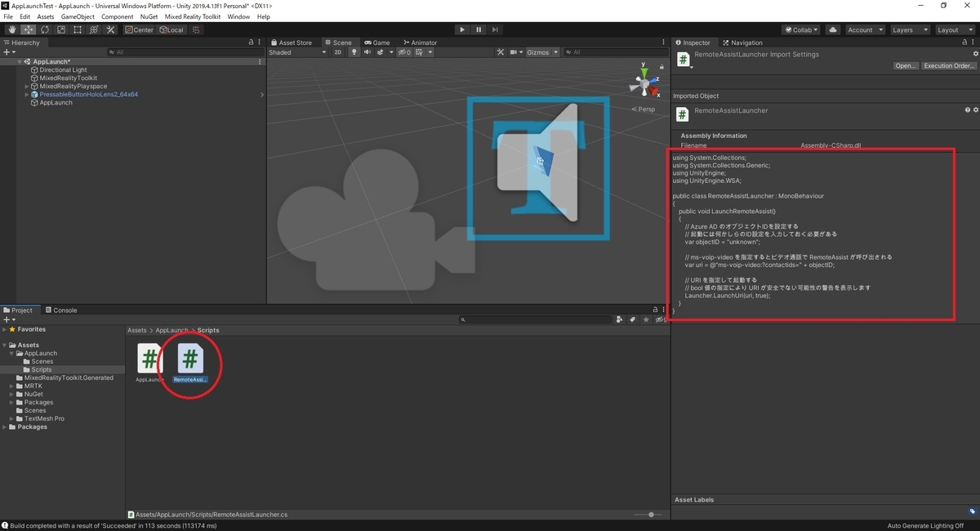980x531 pixels.
Task: Open the NuGet menu
Action: click(x=149, y=16)
